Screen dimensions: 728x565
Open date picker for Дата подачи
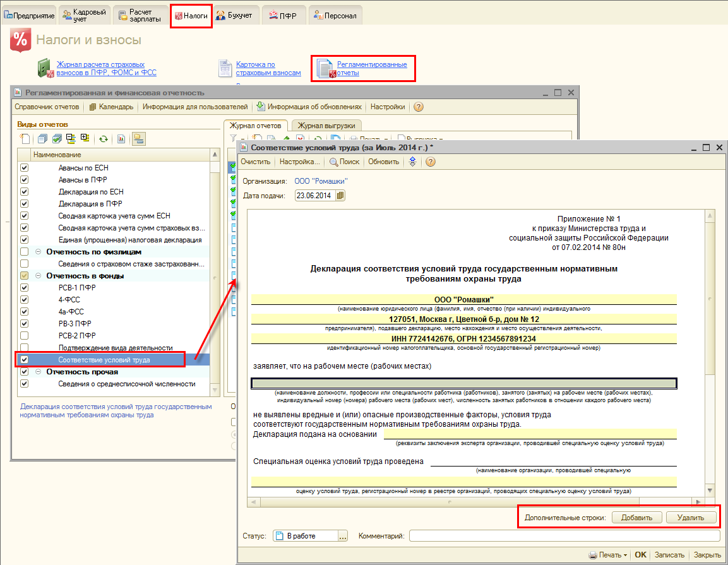341,196
